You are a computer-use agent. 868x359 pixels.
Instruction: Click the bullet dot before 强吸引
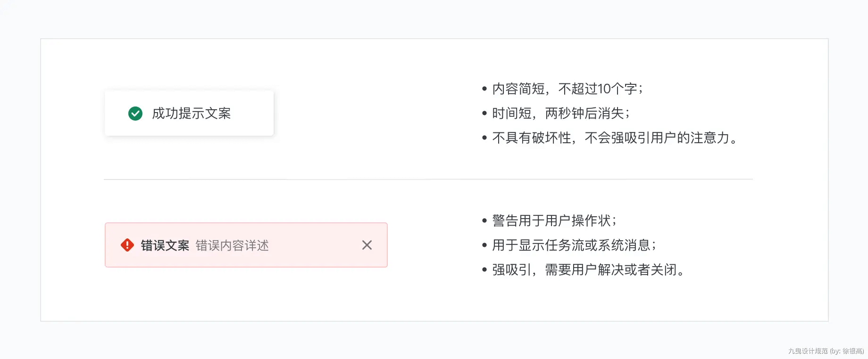tap(484, 269)
